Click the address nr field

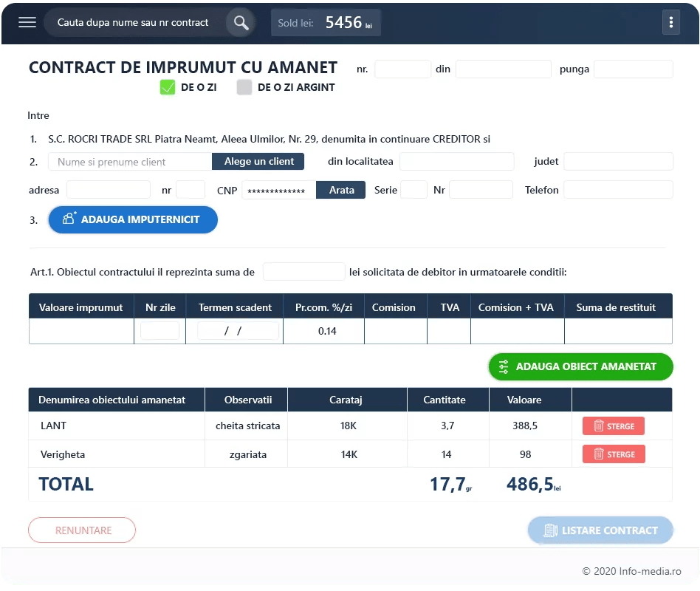[191, 190]
